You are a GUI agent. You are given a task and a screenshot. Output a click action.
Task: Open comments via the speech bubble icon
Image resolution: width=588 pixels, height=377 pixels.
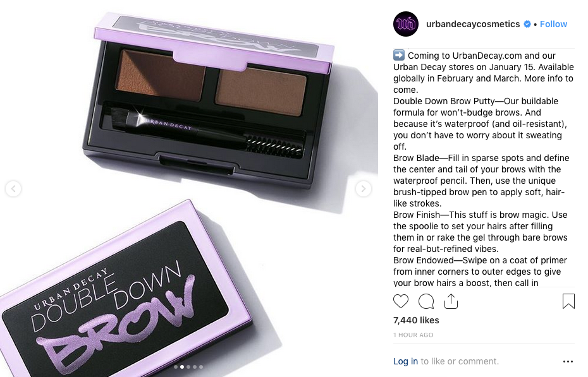[x=426, y=301]
